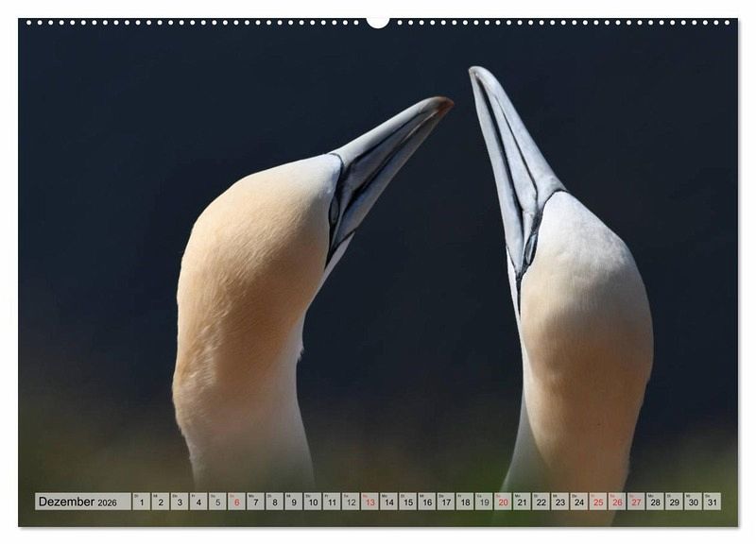Screen dimensions: 756x545
Task: Select day 21 in the calendar strip
Action: coord(523,502)
